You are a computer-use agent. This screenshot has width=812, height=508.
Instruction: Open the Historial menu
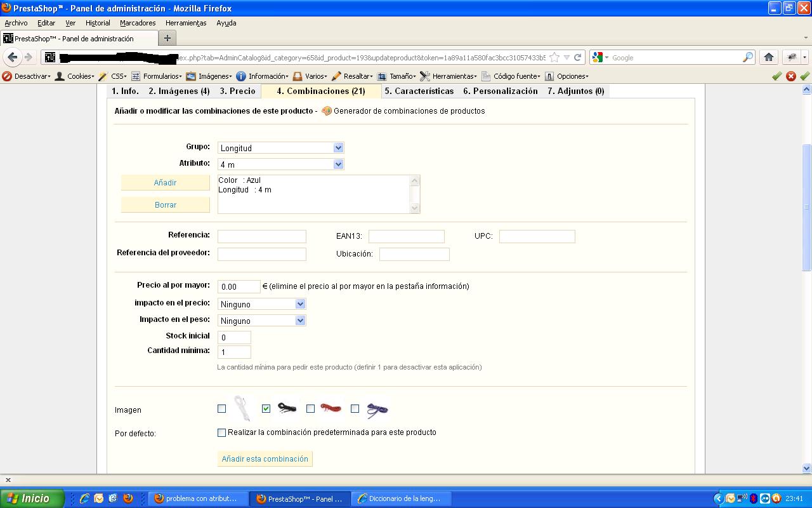(x=98, y=23)
